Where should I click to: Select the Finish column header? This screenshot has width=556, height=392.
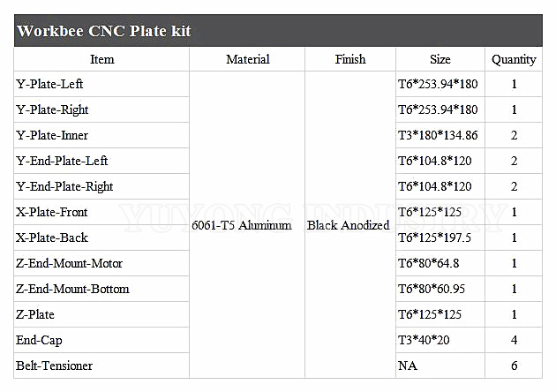[350, 59]
